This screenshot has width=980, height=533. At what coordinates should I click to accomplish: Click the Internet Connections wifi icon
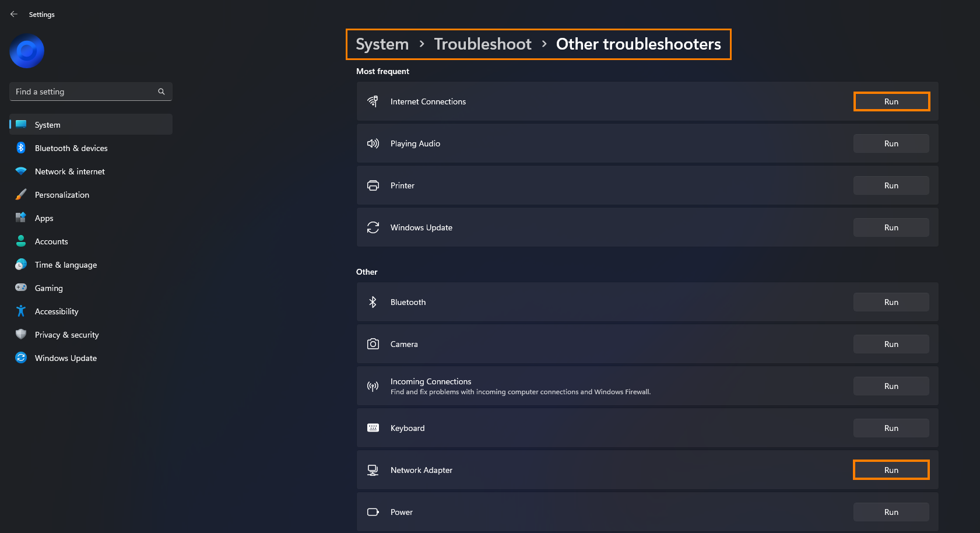tap(373, 101)
